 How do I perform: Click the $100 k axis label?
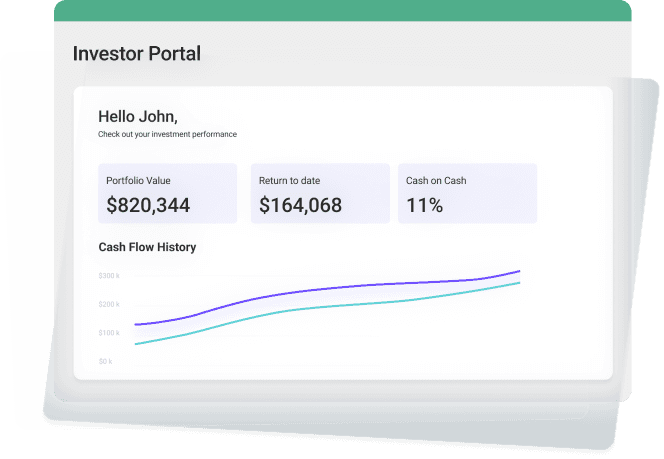(x=109, y=332)
